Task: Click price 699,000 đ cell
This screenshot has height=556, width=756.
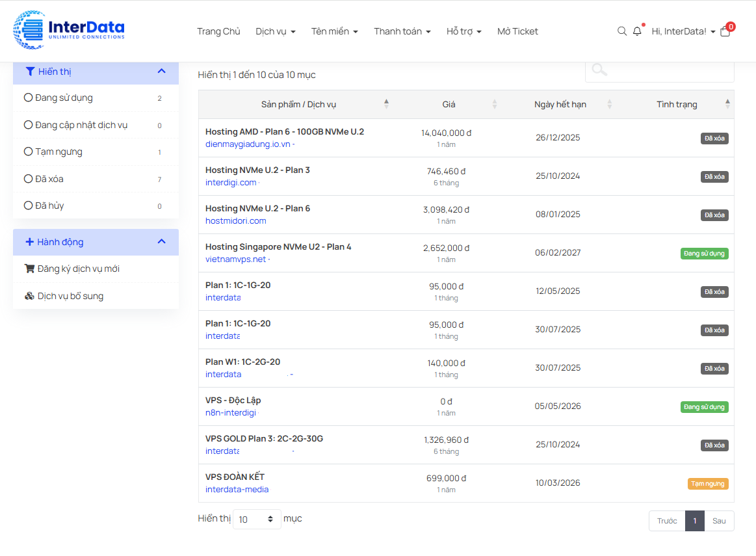Action: (447, 479)
